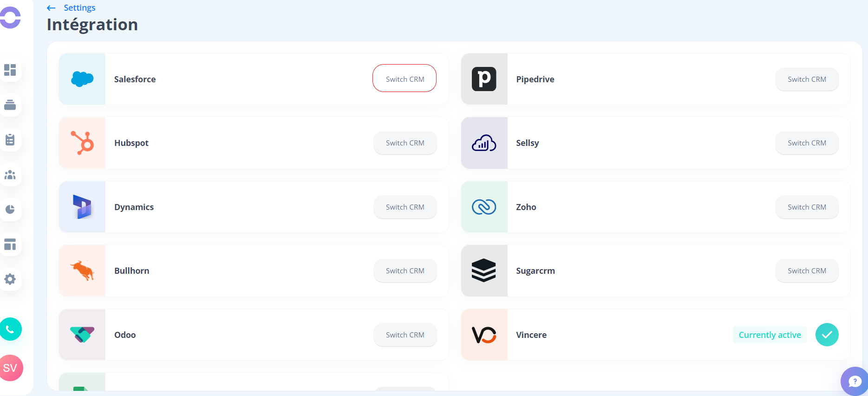Click the Vincere active checkmark circle

click(827, 335)
